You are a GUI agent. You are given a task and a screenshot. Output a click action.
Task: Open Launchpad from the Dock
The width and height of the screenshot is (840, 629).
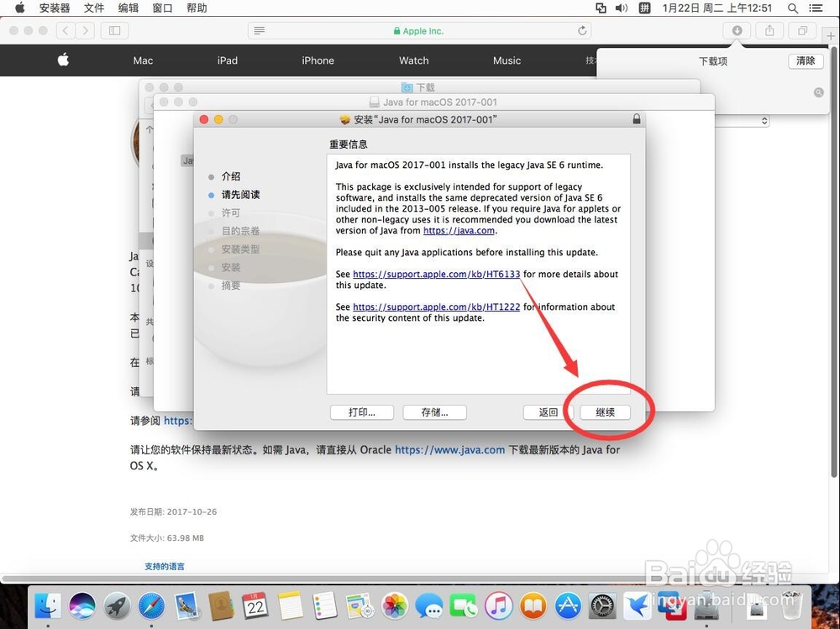pyautogui.click(x=117, y=605)
